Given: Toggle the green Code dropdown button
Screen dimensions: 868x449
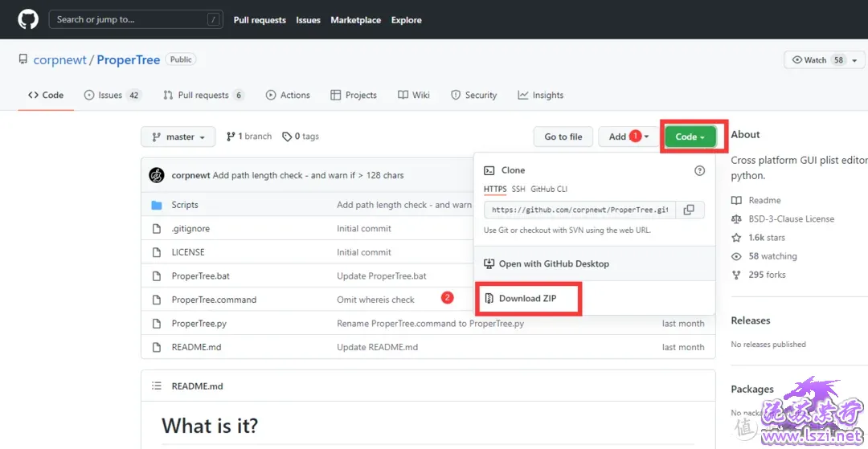Looking at the screenshot, I should (690, 137).
